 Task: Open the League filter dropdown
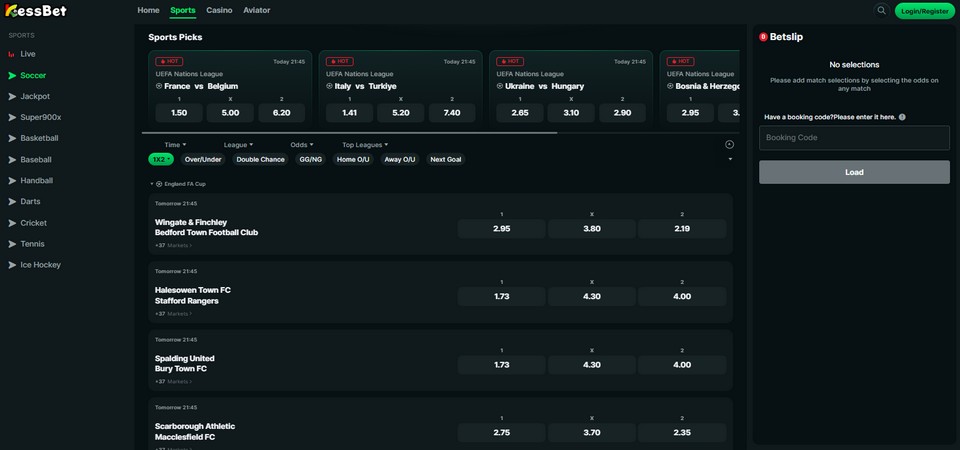point(238,145)
